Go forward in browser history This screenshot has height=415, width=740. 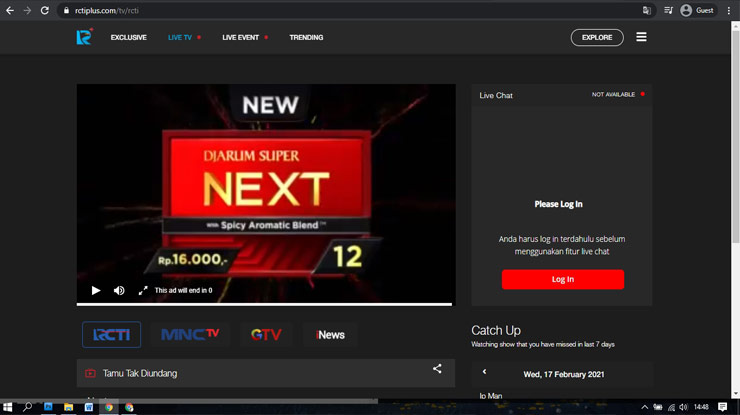27,10
